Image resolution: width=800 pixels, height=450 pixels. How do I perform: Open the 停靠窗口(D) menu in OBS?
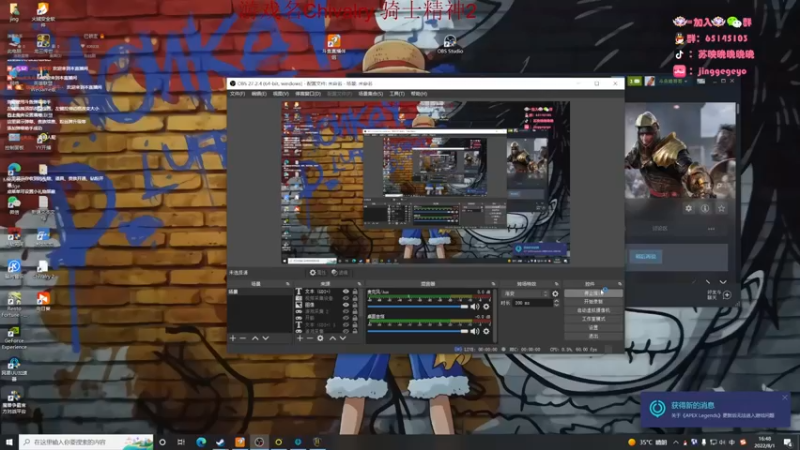[x=308, y=94]
